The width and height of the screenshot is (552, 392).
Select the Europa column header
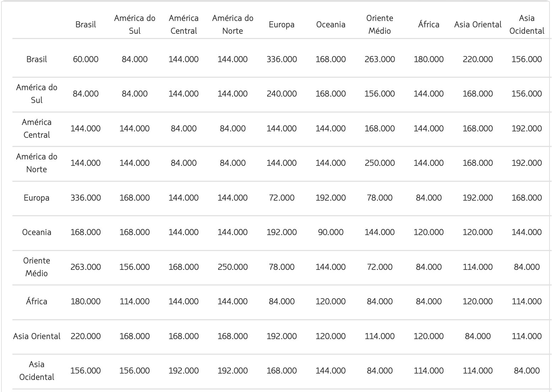coord(282,24)
